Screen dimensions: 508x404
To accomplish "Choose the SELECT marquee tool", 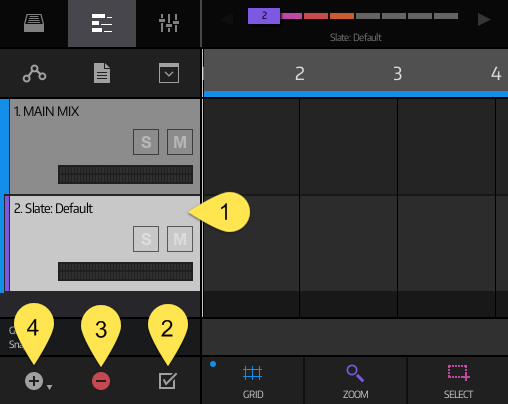I will click(x=458, y=381).
